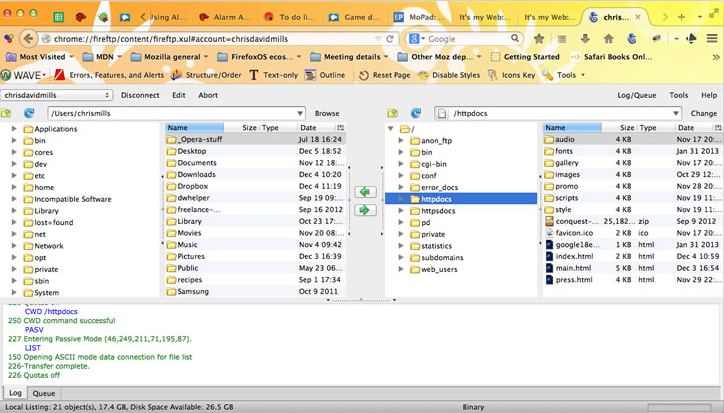Viewport: 724px width, 413px height.
Task: Select index.html in the remote file list
Action: (x=573, y=256)
